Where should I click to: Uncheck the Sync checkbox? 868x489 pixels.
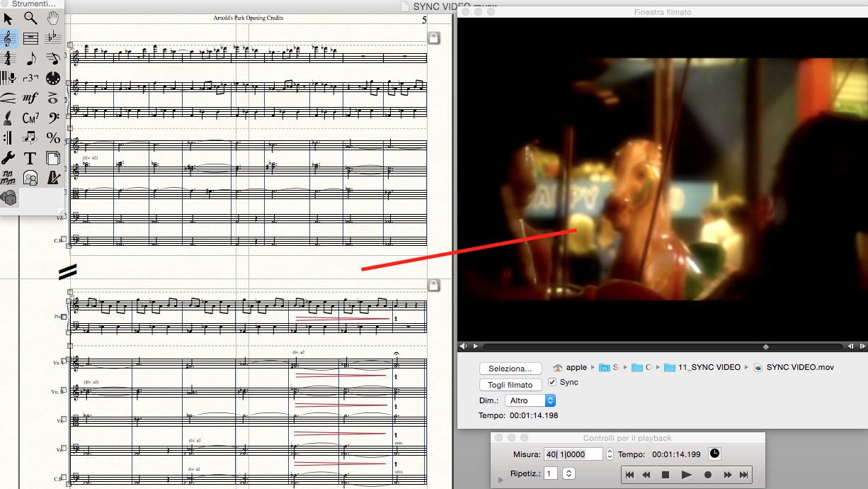click(x=553, y=383)
